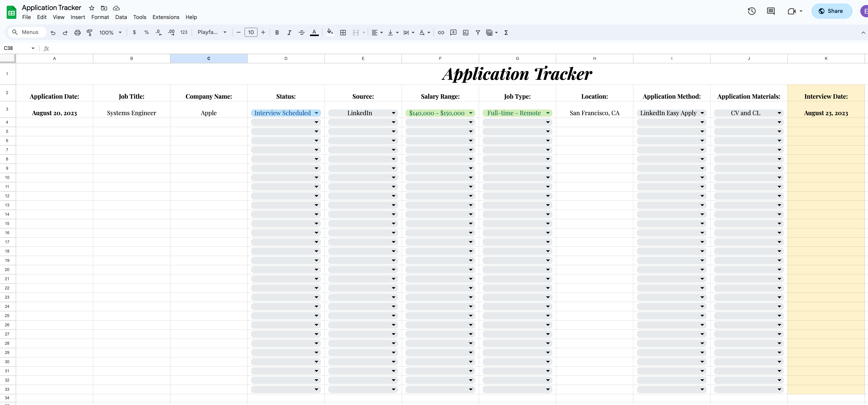The height and width of the screenshot is (405, 868).
Task: Open the zoom 100% dropdown
Action: tap(110, 33)
